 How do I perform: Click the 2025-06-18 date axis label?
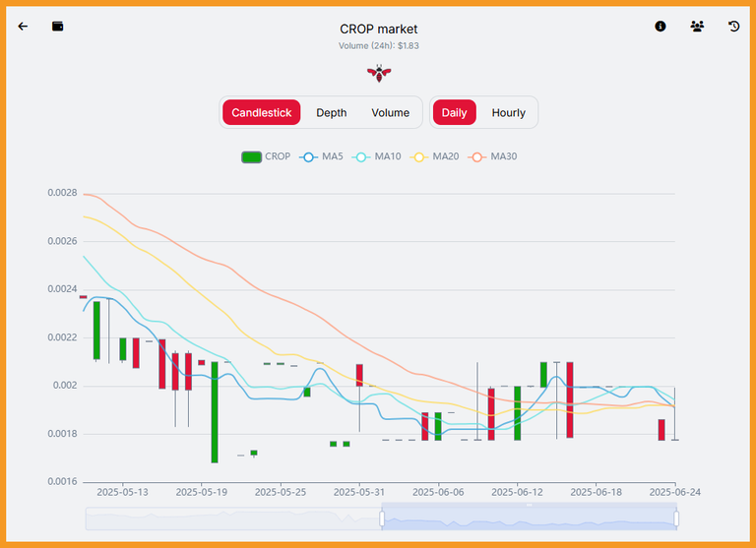596,492
